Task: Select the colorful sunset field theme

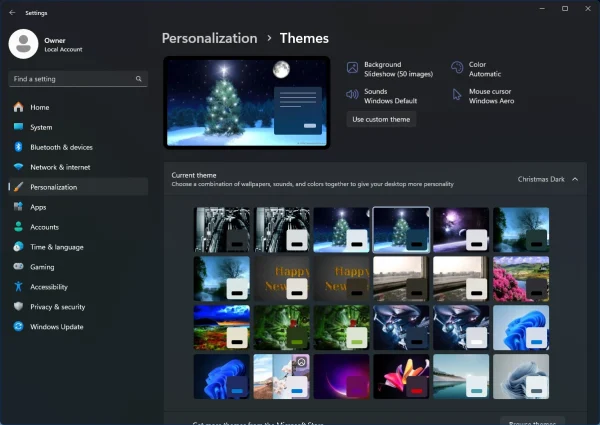Action: coord(222,327)
